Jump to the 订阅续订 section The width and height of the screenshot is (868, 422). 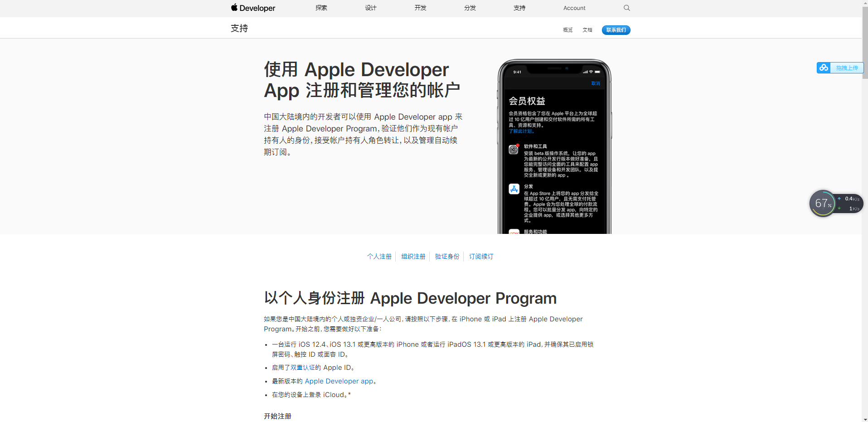481,257
